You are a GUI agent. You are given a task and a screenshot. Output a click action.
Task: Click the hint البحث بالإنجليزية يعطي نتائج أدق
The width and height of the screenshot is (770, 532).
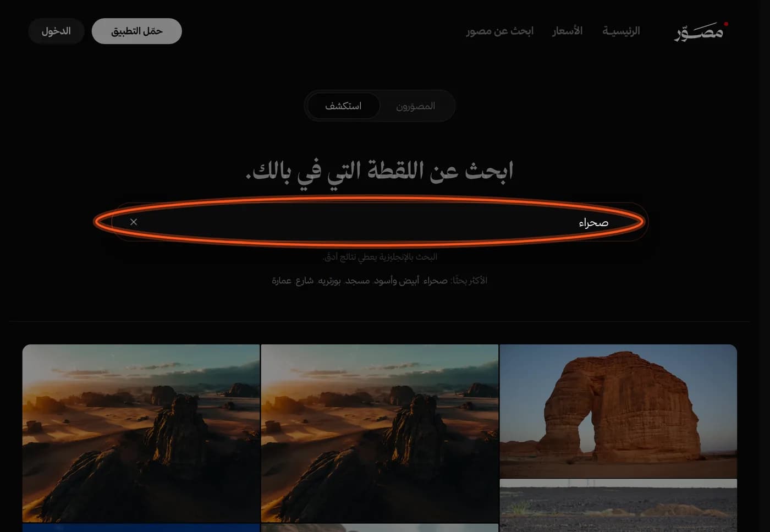coord(380,257)
